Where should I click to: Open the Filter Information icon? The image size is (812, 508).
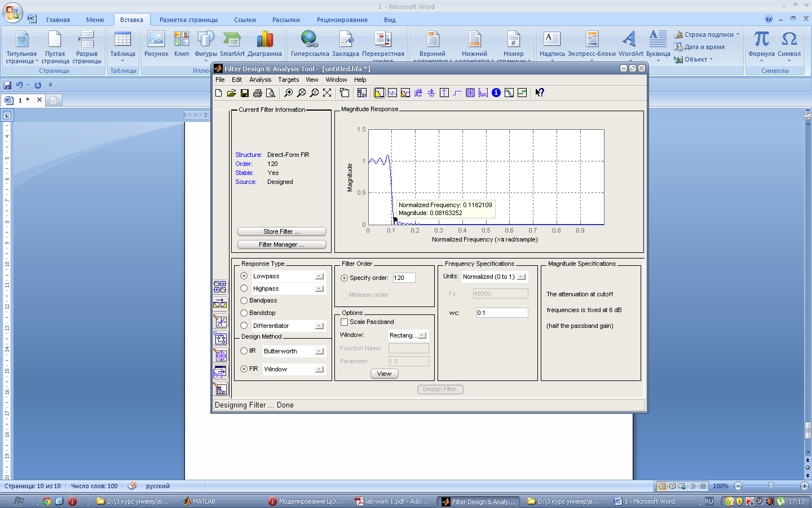click(x=496, y=93)
